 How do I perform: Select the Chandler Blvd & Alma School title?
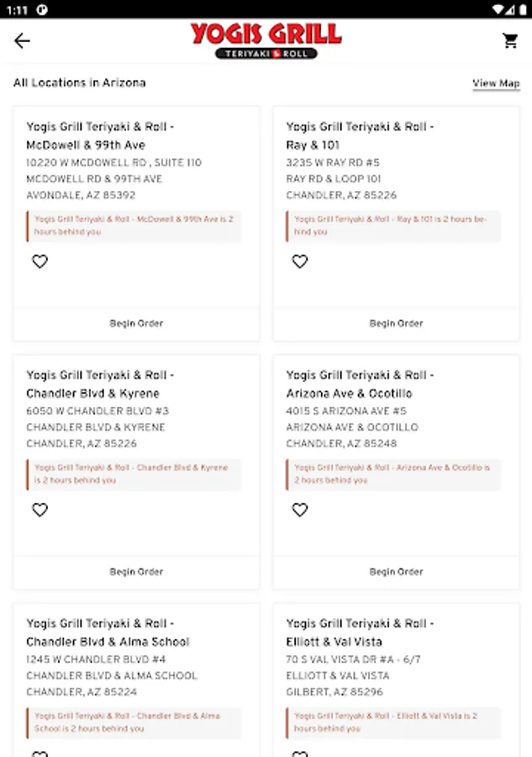[108, 633]
